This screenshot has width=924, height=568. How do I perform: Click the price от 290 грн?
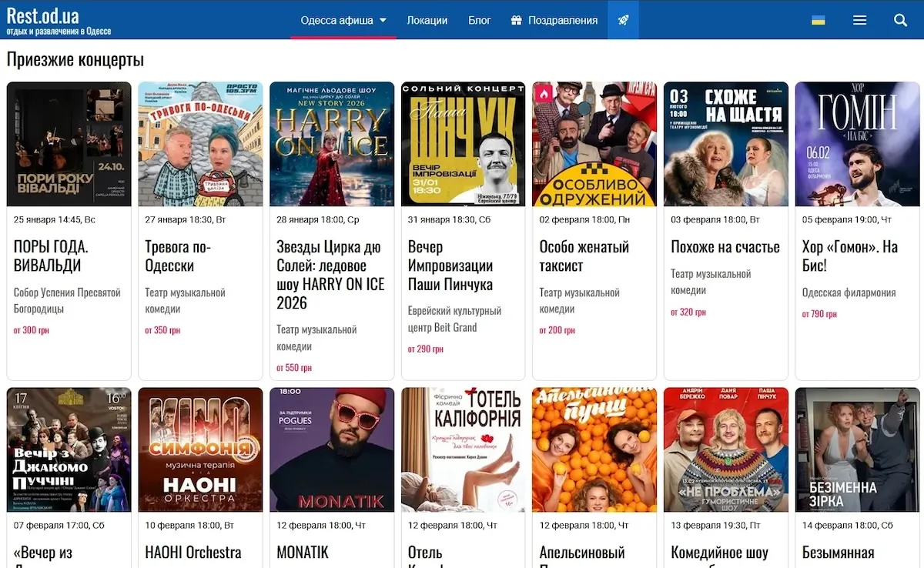click(426, 349)
